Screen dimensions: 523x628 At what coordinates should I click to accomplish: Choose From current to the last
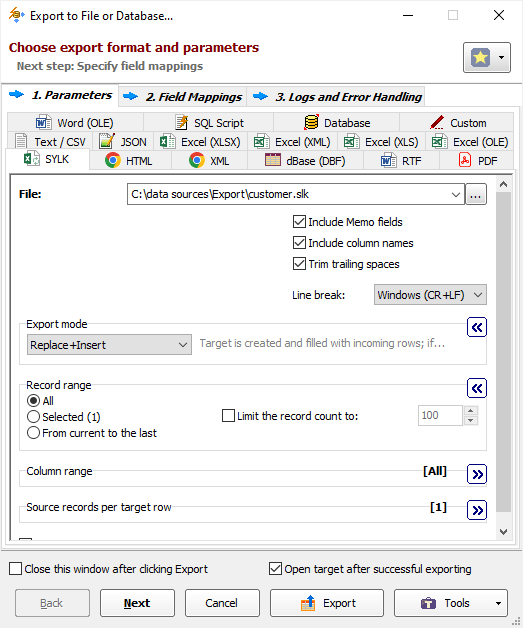[x=33, y=433]
